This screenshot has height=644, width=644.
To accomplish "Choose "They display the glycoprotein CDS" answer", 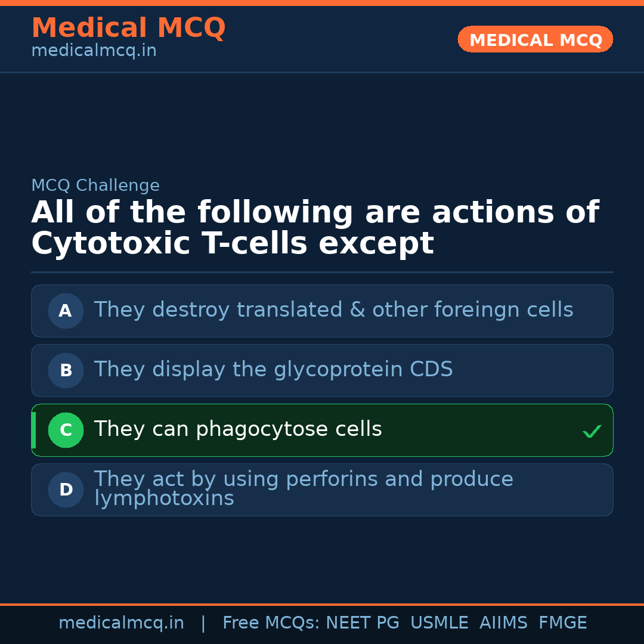I will (x=273, y=370).
